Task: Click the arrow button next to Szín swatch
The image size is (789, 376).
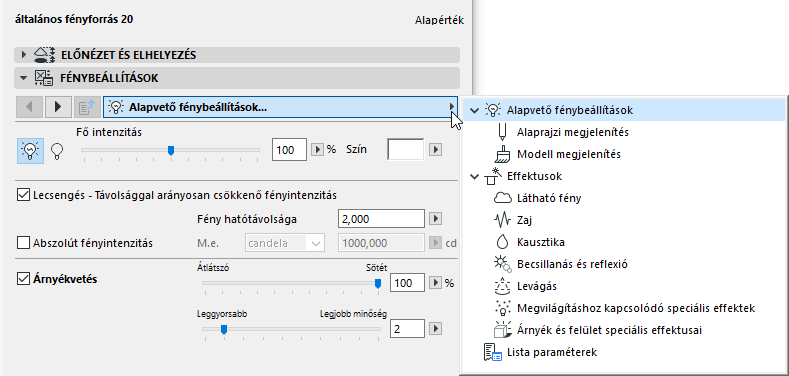Action: tap(437, 150)
